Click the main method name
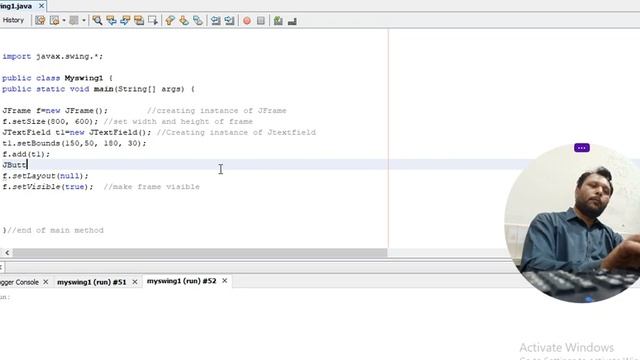Screen dimensions: 640x360 104,89
